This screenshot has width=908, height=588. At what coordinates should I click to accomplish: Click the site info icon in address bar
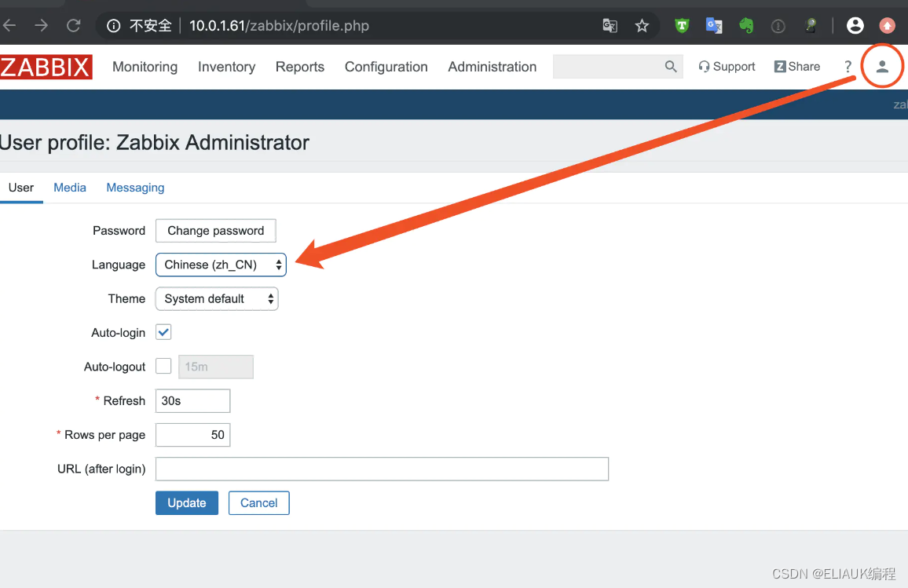pyautogui.click(x=113, y=25)
